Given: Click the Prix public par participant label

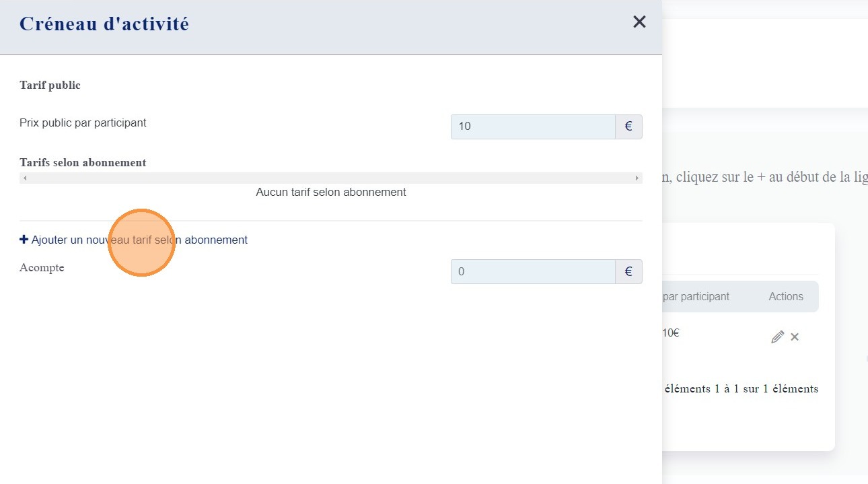Looking at the screenshot, I should pos(83,123).
